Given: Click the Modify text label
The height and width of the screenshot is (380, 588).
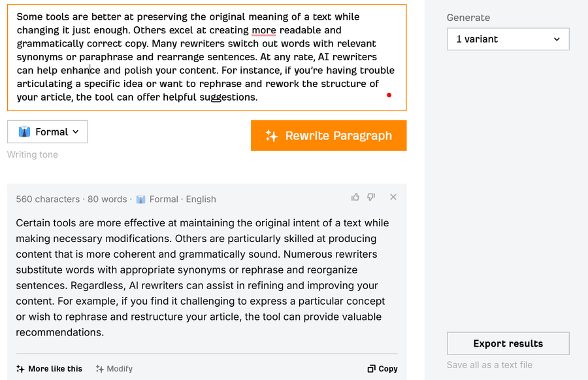Looking at the screenshot, I should coord(120,369).
